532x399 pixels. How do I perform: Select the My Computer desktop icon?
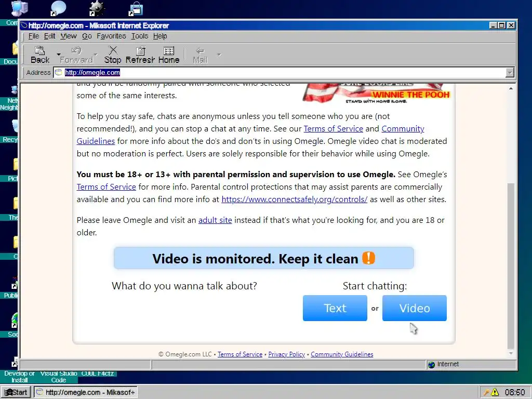pos(19,8)
